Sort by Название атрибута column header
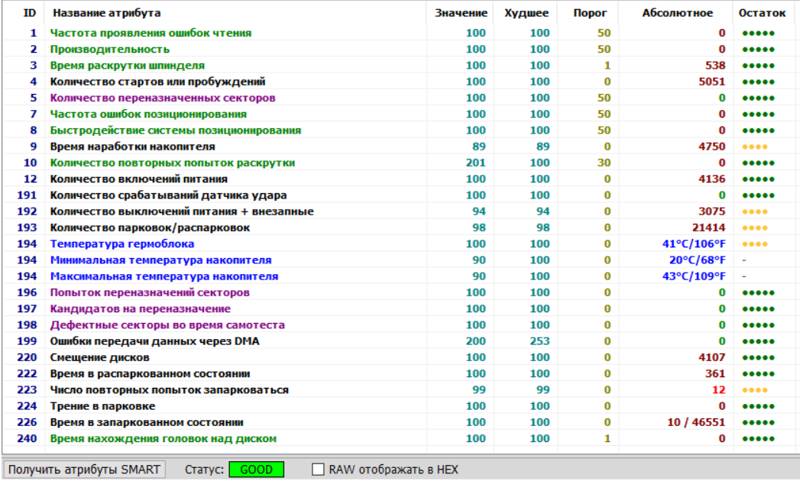800x481 pixels. (x=107, y=13)
